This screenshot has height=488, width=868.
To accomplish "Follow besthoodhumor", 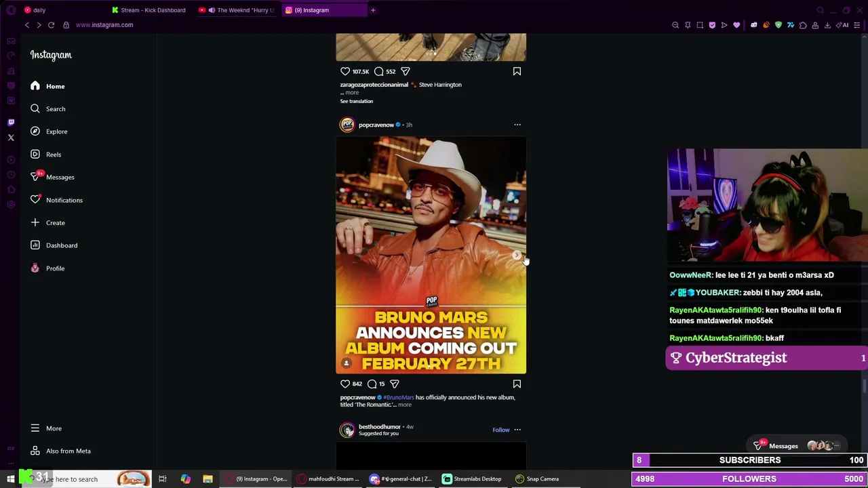I will pos(501,430).
